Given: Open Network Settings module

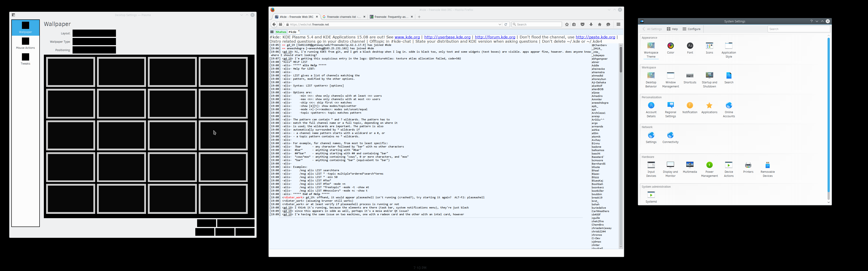Looking at the screenshot, I should click(651, 137).
